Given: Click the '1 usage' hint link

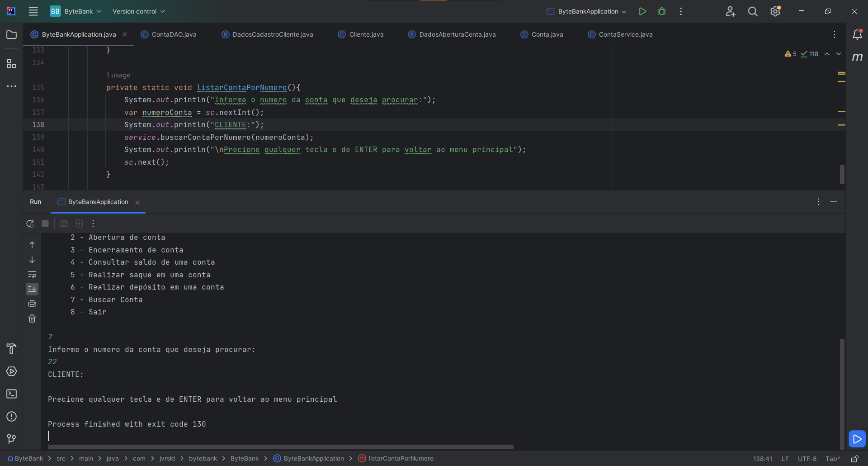Looking at the screenshot, I should (x=118, y=75).
